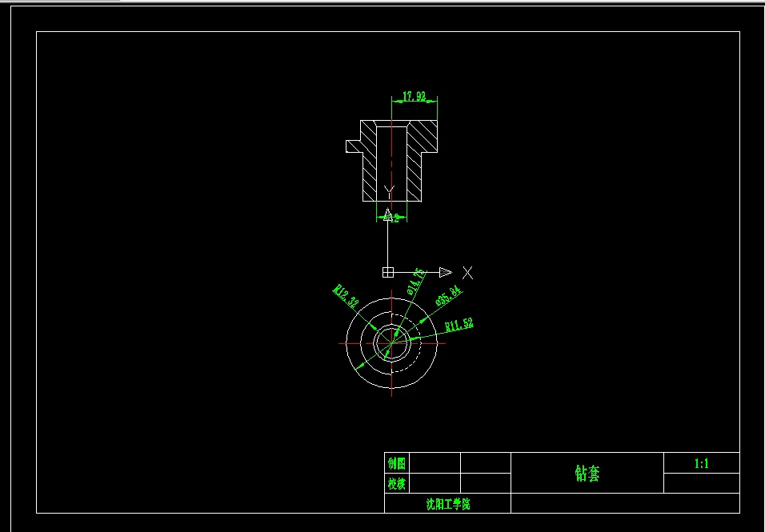Click the hatched right flange of section view
Image resolution: width=765 pixels, height=532 pixels.
[x=422, y=136]
